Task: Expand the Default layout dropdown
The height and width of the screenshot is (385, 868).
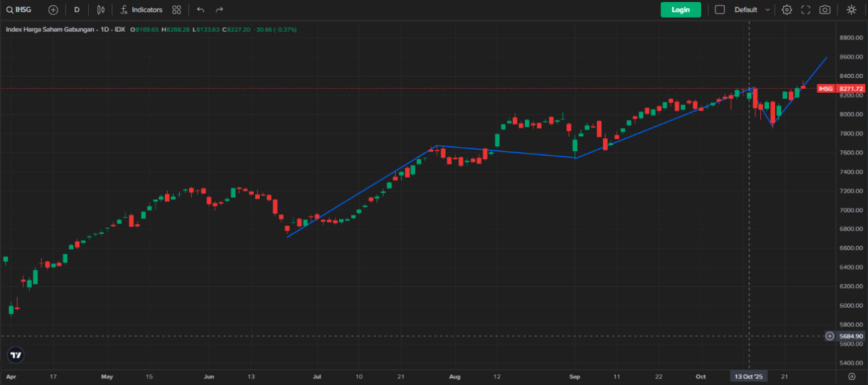Action: point(752,9)
